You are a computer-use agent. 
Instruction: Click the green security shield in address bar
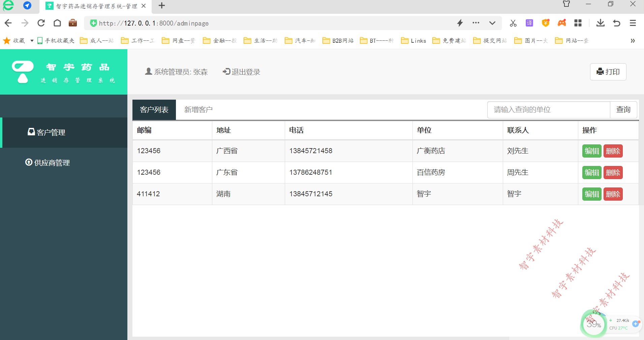[x=93, y=23]
